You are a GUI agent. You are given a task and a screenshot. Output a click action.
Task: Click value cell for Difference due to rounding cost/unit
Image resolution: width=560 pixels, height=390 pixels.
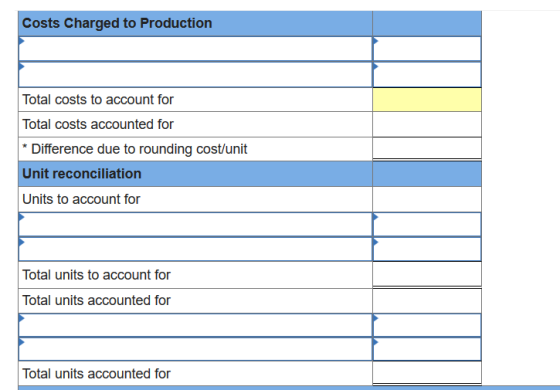tap(427, 149)
